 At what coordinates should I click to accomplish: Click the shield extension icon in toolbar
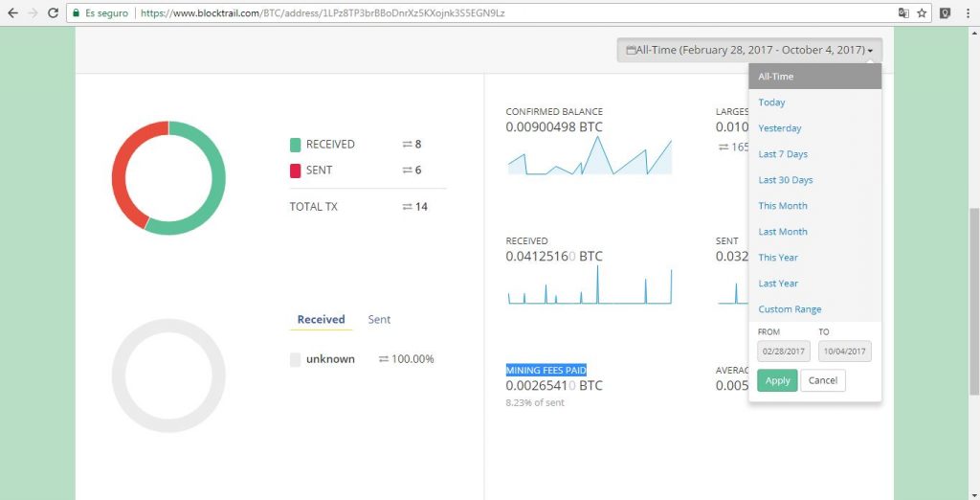945,13
